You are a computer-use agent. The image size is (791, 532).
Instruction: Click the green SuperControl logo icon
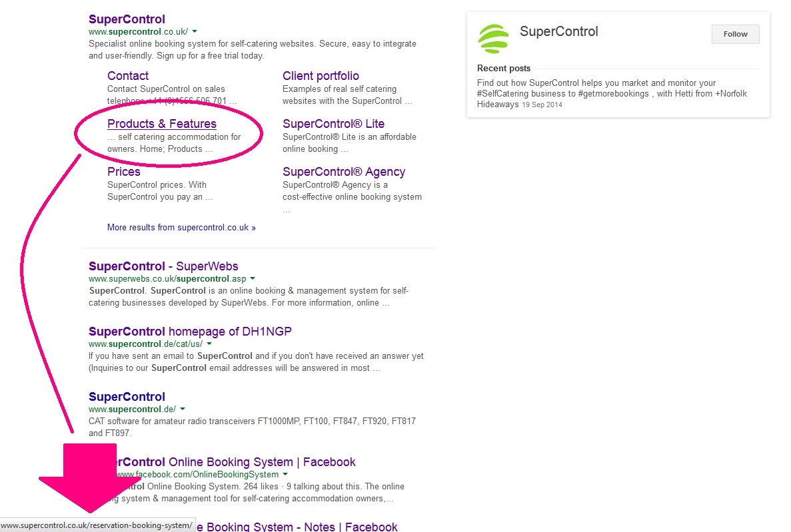493,38
